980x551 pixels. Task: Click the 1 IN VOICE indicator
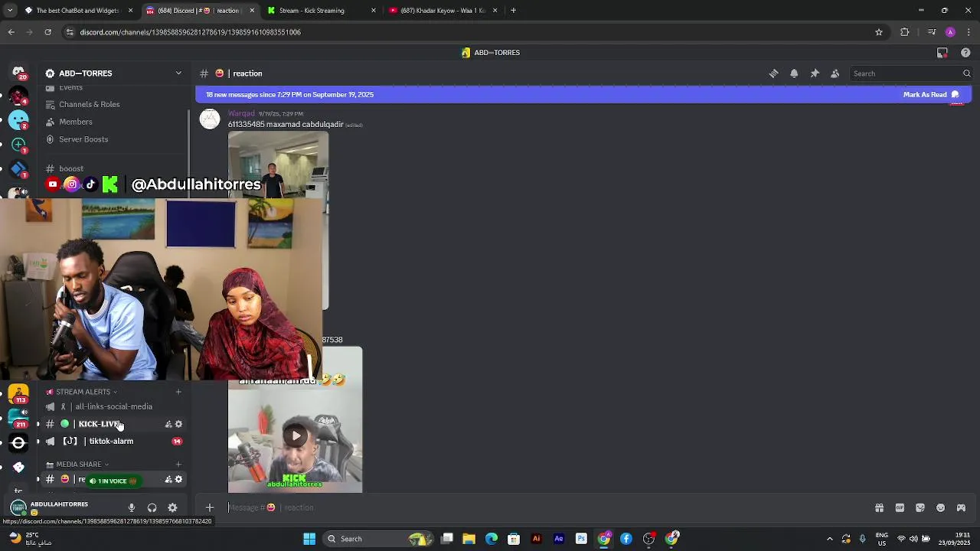113,481
